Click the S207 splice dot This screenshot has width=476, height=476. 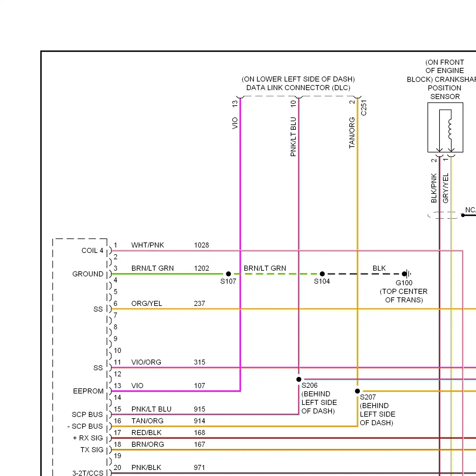click(x=357, y=391)
